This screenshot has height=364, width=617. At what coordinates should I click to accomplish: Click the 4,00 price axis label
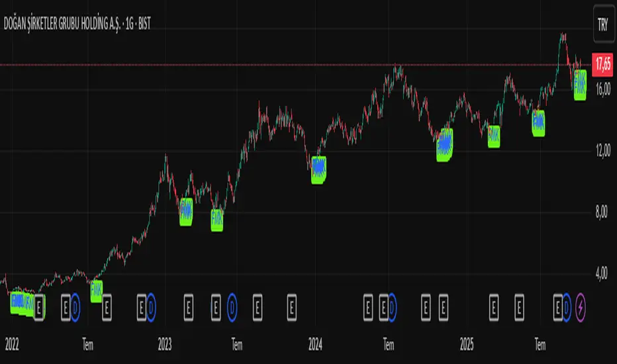click(x=602, y=273)
